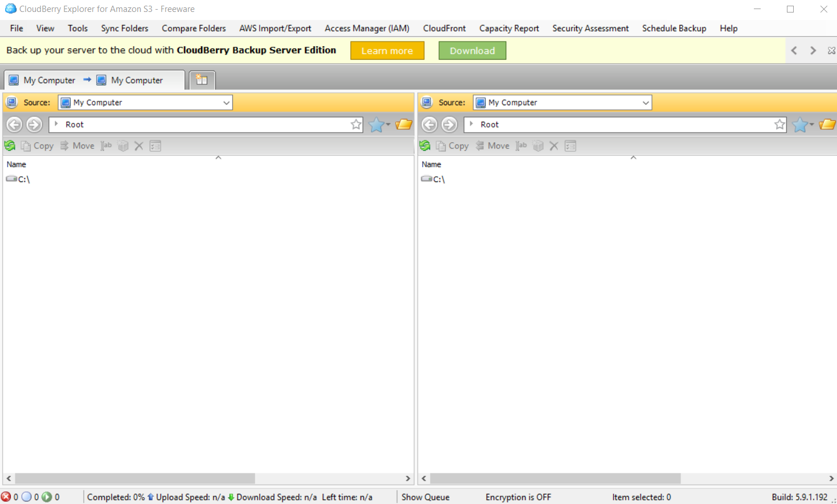Click Move in the left pane toolbar

tap(77, 146)
